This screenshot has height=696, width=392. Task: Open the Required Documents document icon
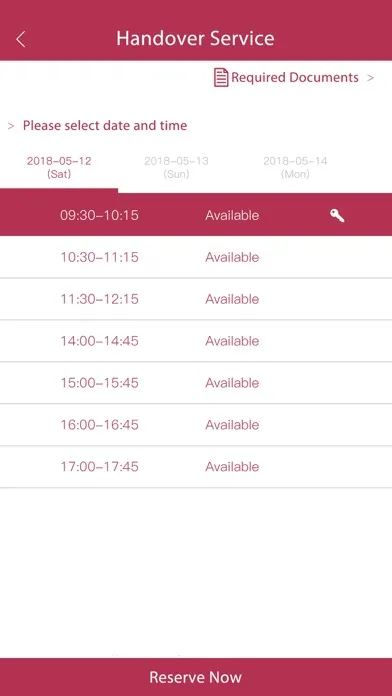click(x=221, y=78)
